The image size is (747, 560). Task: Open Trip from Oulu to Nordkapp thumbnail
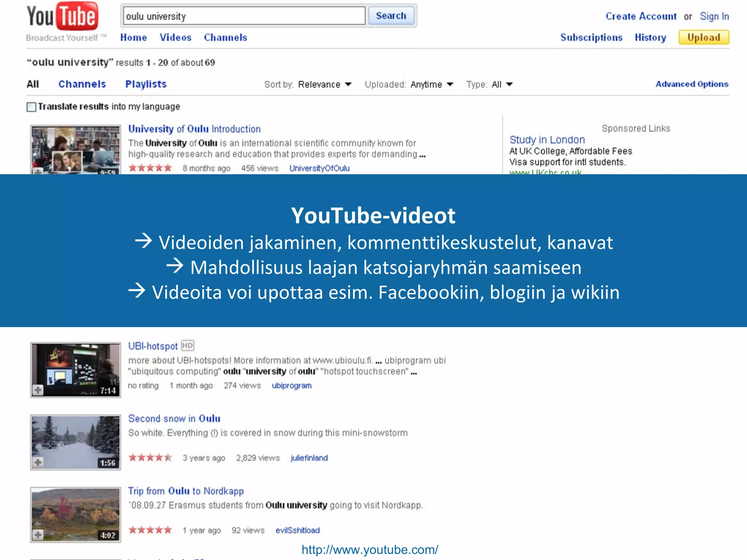click(x=76, y=514)
